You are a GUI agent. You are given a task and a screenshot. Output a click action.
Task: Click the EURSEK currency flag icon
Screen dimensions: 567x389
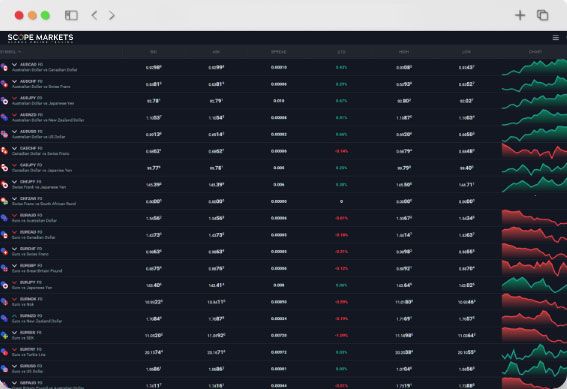[4, 335]
